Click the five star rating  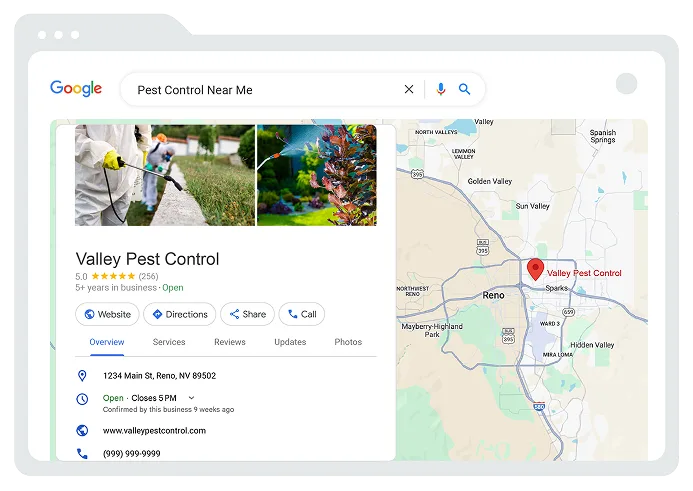tap(113, 276)
